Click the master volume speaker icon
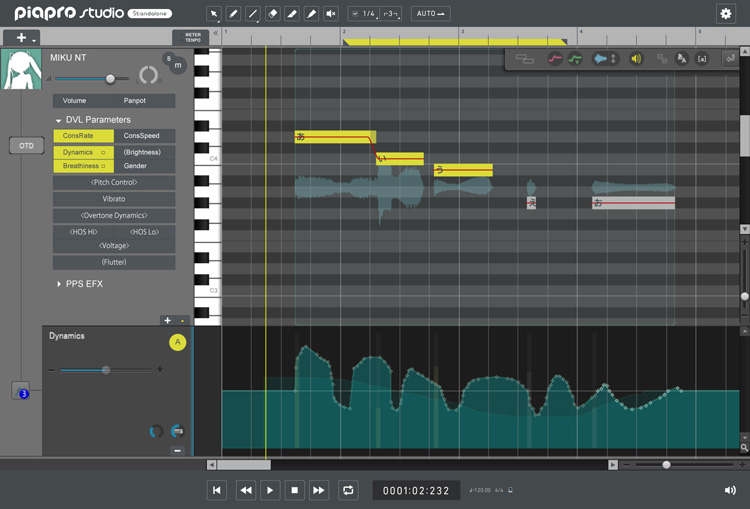Viewport: 750px width, 509px height. coord(730,490)
